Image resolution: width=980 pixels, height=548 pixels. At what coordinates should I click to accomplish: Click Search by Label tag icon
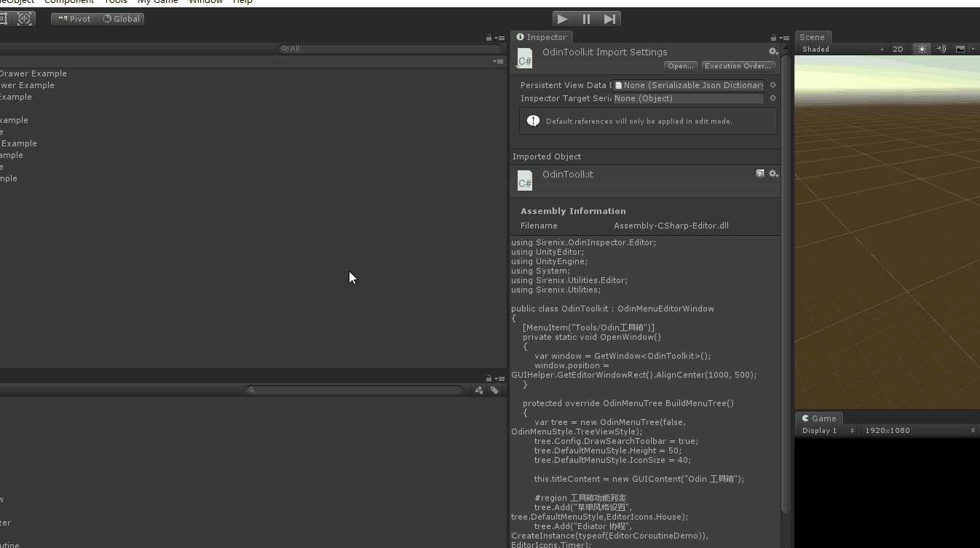click(494, 390)
